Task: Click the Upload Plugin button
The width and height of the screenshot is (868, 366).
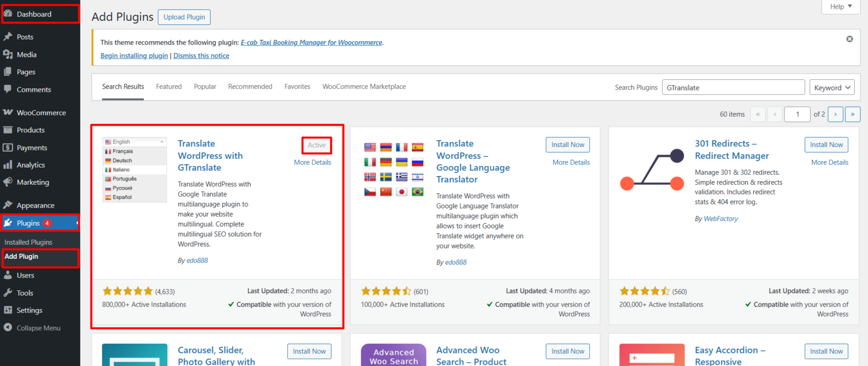Action: tap(184, 17)
